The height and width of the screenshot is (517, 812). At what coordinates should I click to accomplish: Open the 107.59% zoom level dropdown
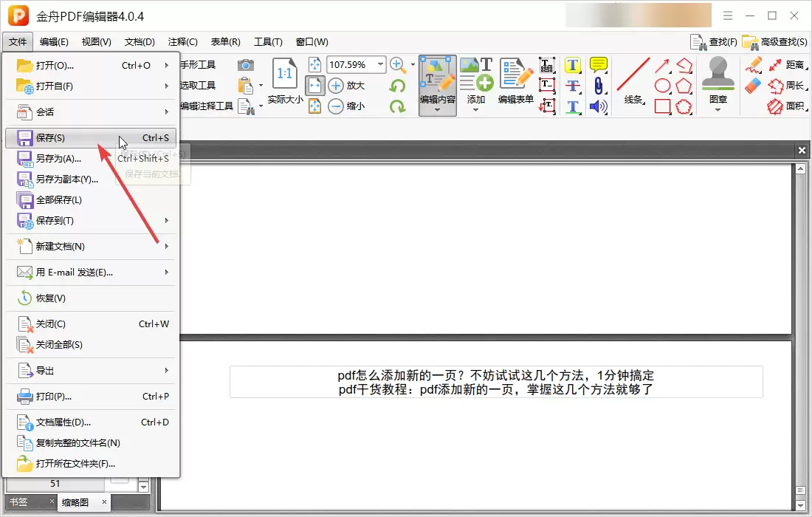(382, 64)
